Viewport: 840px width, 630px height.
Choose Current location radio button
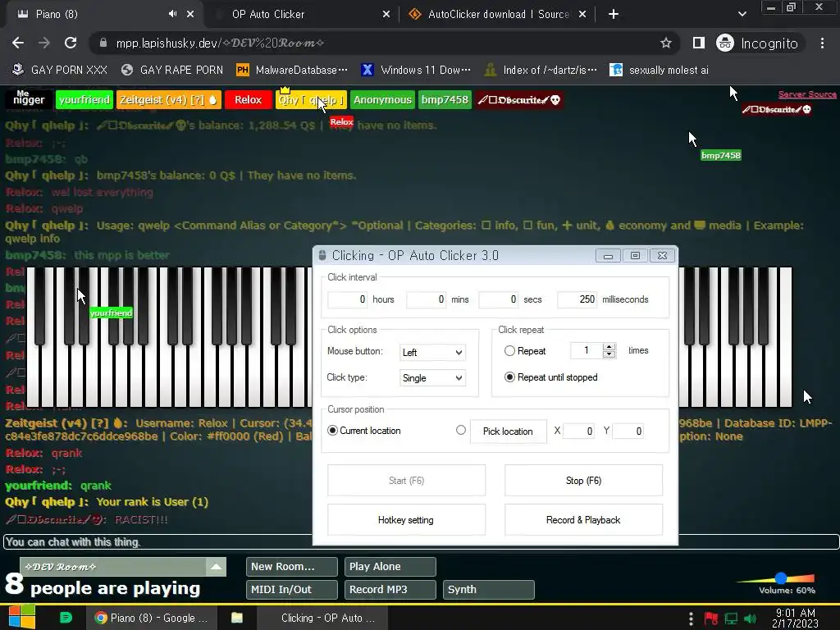click(332, 431)
